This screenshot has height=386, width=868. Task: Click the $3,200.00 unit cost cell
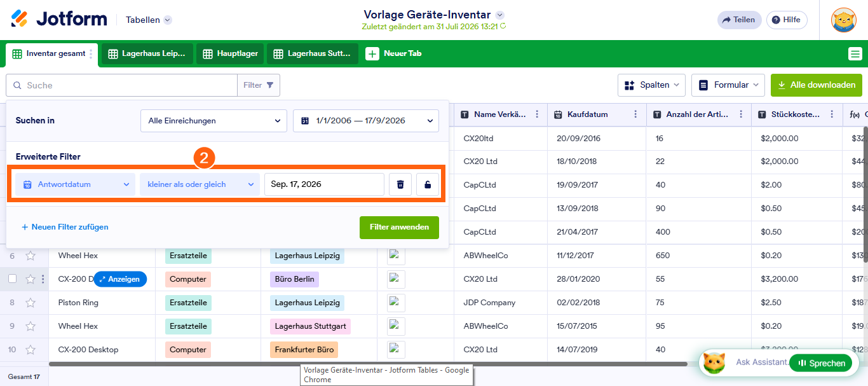(797, 279)
